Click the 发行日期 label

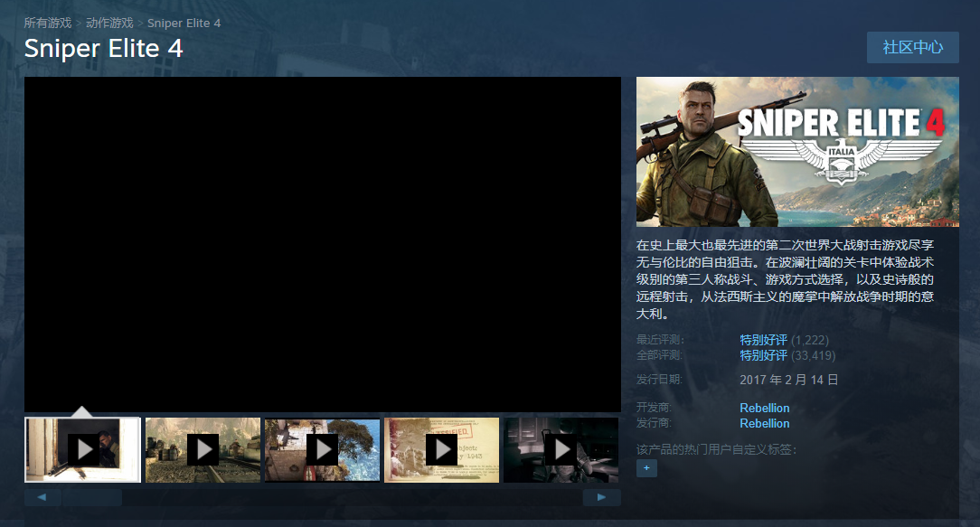(659, 380)
